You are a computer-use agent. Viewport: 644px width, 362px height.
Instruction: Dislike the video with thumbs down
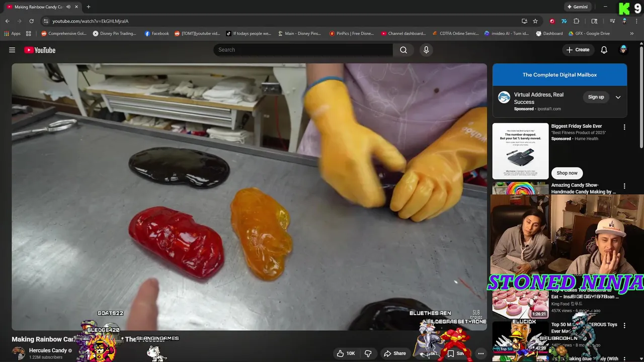(368, 353)
